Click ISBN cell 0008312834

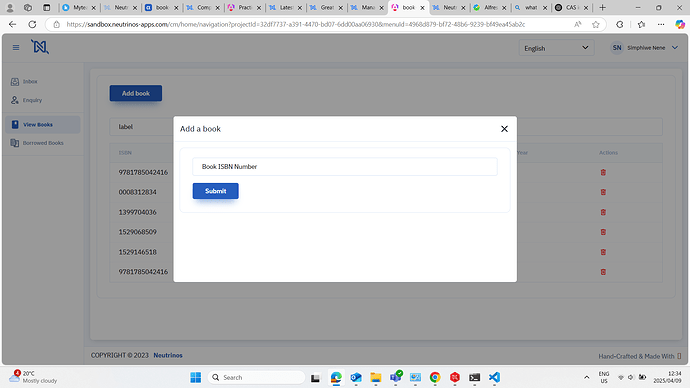pos(137,192)
